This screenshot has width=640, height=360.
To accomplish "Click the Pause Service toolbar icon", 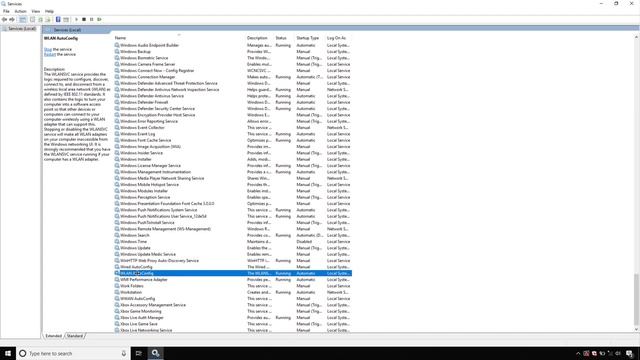I will (91, 20).
